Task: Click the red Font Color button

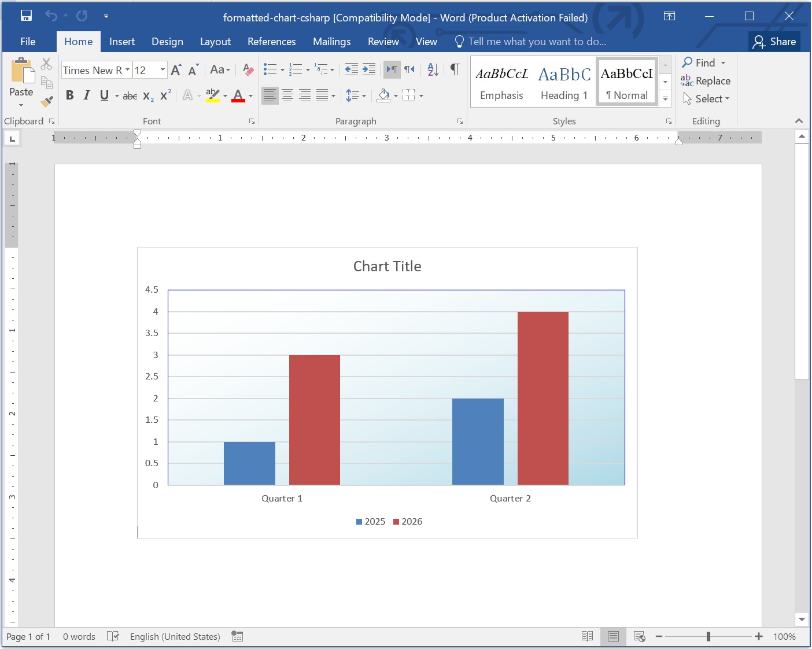Action: tap(238, 95)
